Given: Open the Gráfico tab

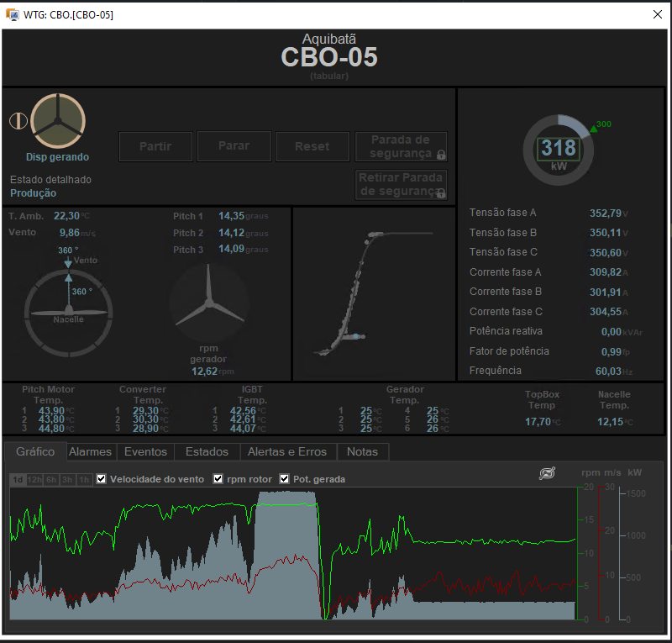Looking at the screenshot, I should click(x=35, y=451).
